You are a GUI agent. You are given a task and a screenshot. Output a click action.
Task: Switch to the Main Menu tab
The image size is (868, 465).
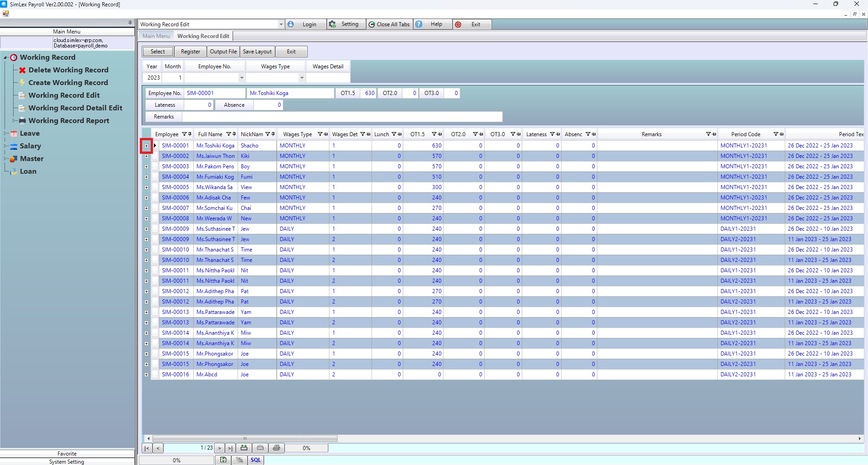point(156,36)
